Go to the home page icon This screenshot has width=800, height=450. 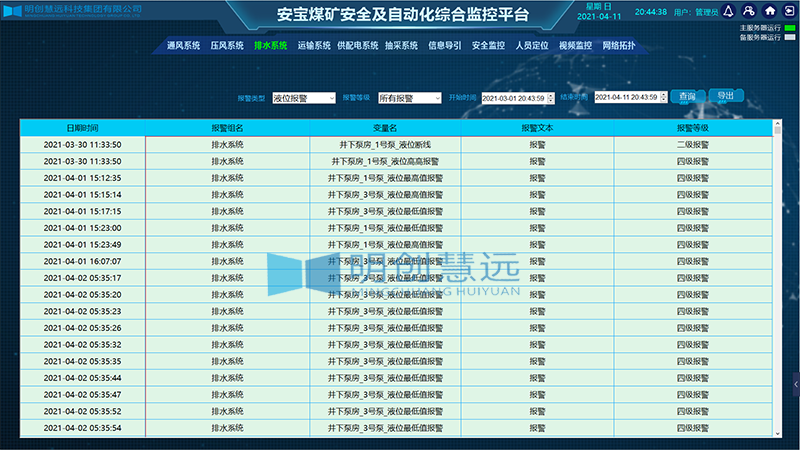769,11
